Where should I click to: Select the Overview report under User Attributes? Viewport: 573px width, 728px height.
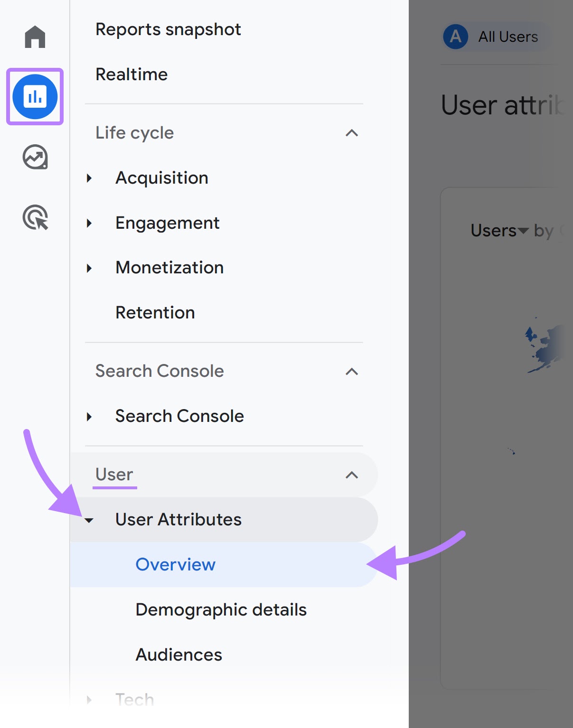coord(175,564)
